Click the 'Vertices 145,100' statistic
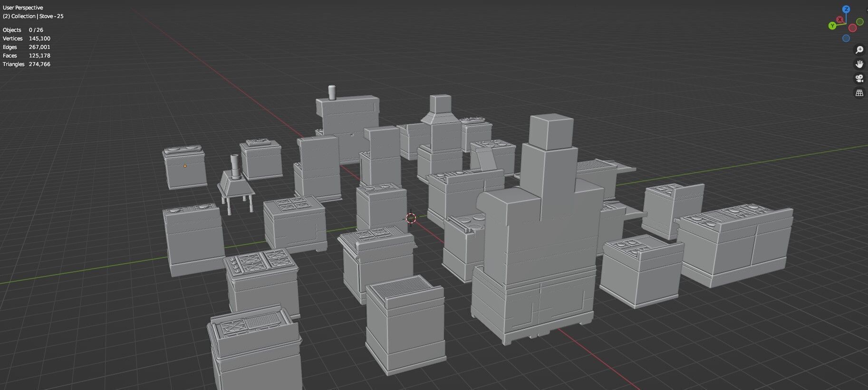This screenshot has width=868, height=390. click(27, 38)
